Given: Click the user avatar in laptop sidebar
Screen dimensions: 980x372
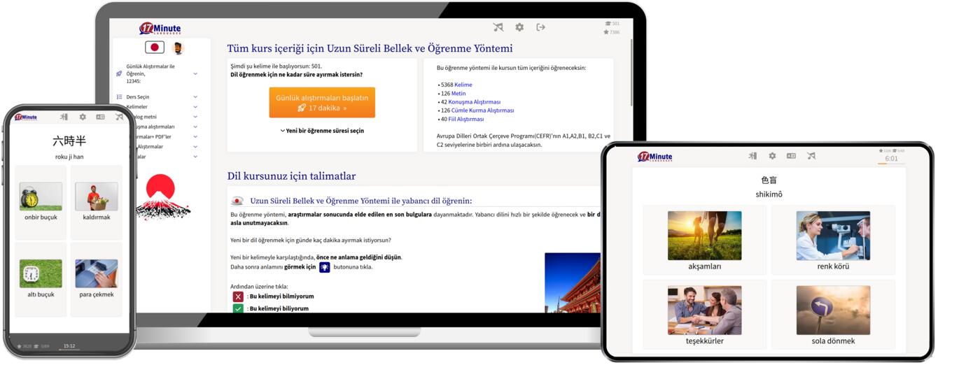Looking at the screenshot, I should tap(178, 48).
